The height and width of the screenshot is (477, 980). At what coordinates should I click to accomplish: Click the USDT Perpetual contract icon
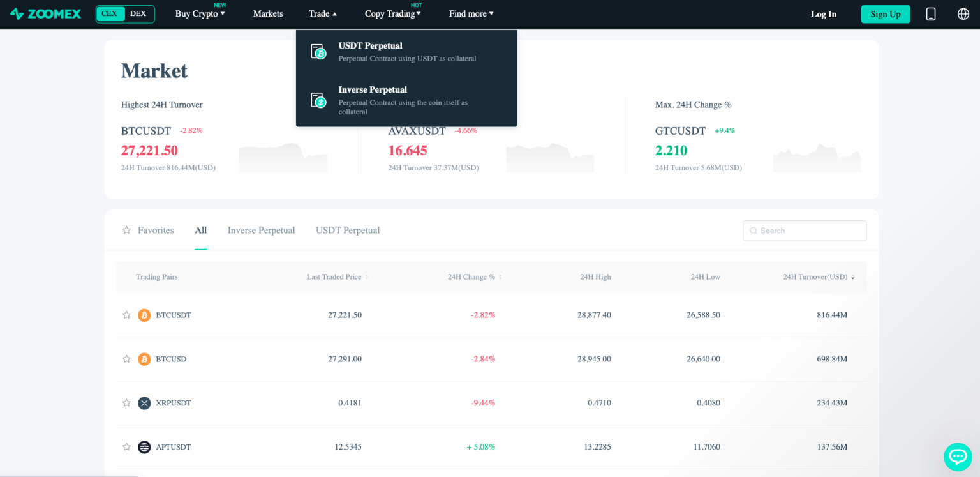tap(318, 52)
